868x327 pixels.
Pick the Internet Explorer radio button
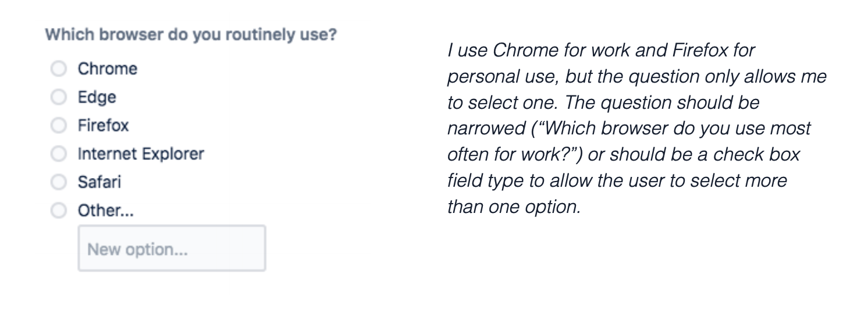pos(59,154)
